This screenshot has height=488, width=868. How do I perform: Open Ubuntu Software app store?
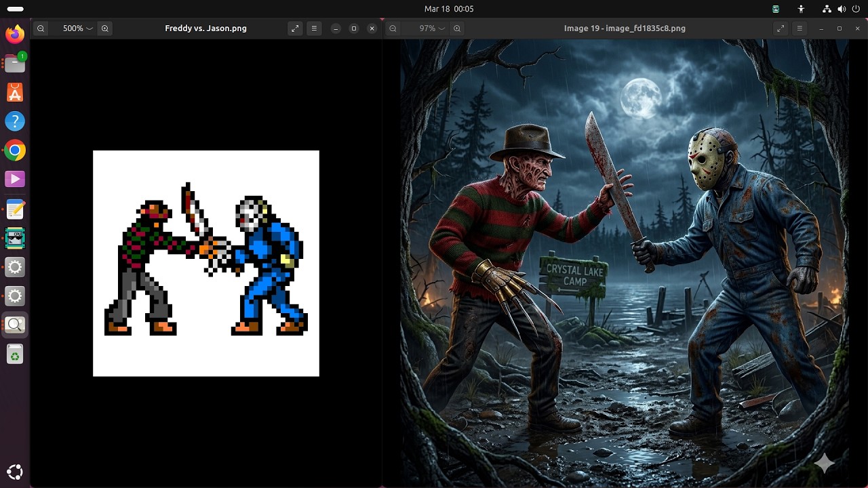(x=15, y=91)
